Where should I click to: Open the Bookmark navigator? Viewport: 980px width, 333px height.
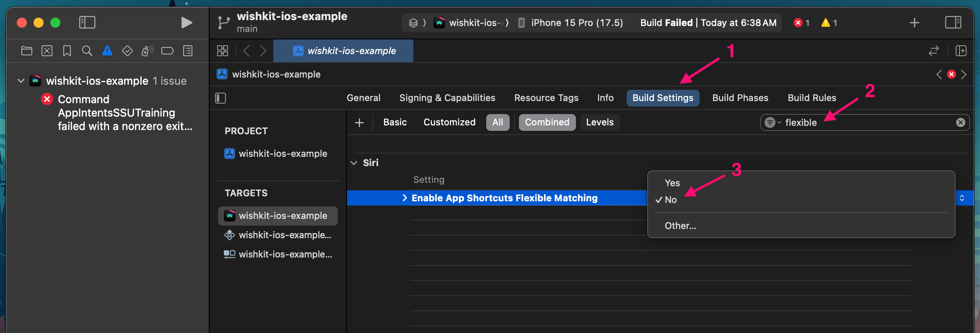coord(67,51)
